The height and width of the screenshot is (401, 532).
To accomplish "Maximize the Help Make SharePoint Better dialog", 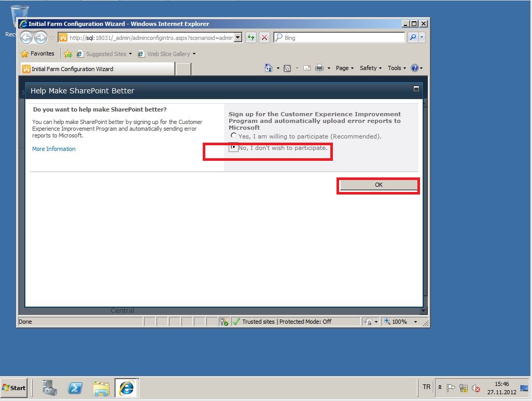I will tap(416, 89).
